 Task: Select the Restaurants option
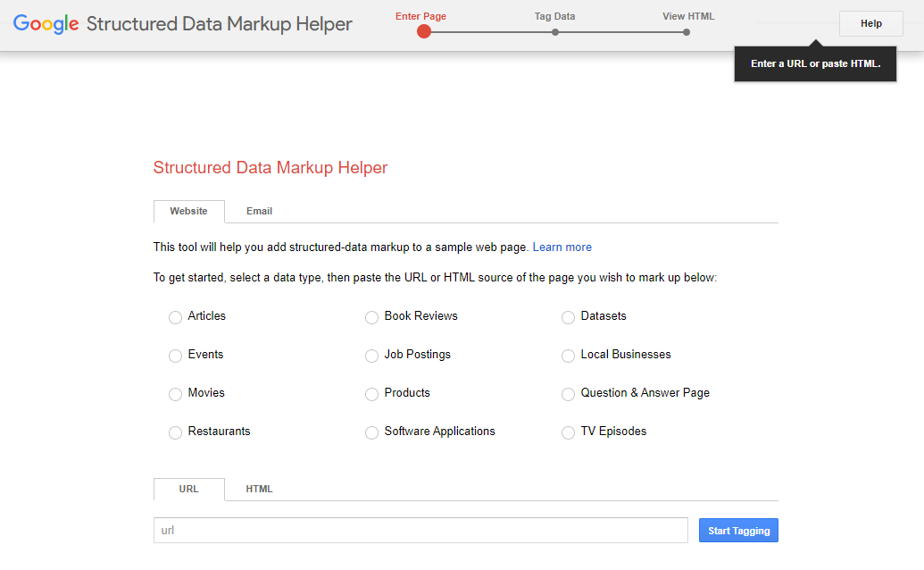point(175,432)
